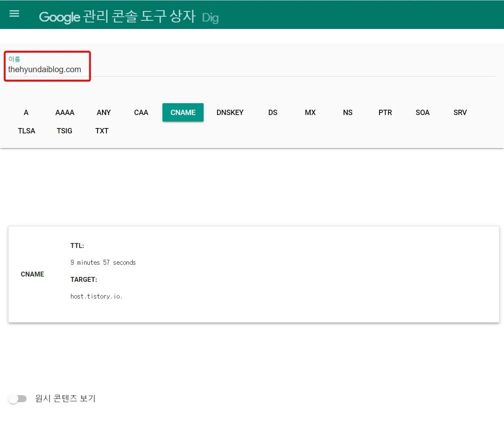Select the PTR record type
This screenshot has height=427, width=504.
click(385, 113)
